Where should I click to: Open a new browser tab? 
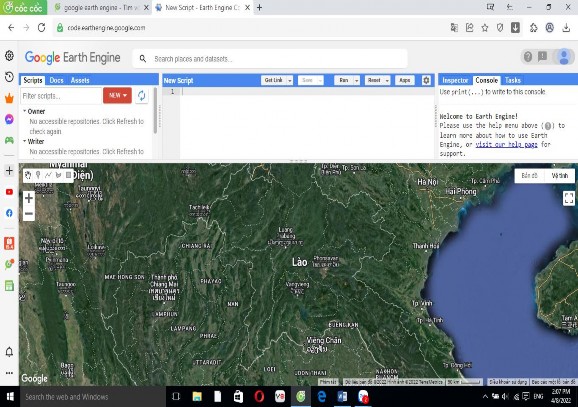click(260, 7)
